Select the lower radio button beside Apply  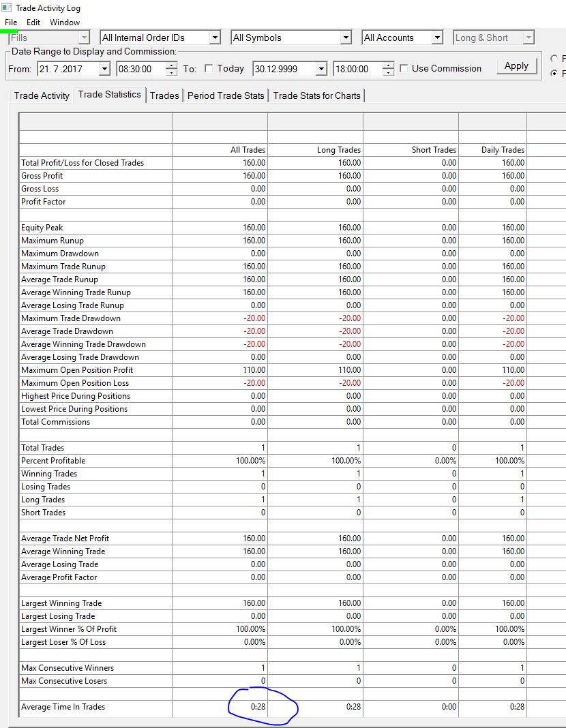[x=554, y=74]
